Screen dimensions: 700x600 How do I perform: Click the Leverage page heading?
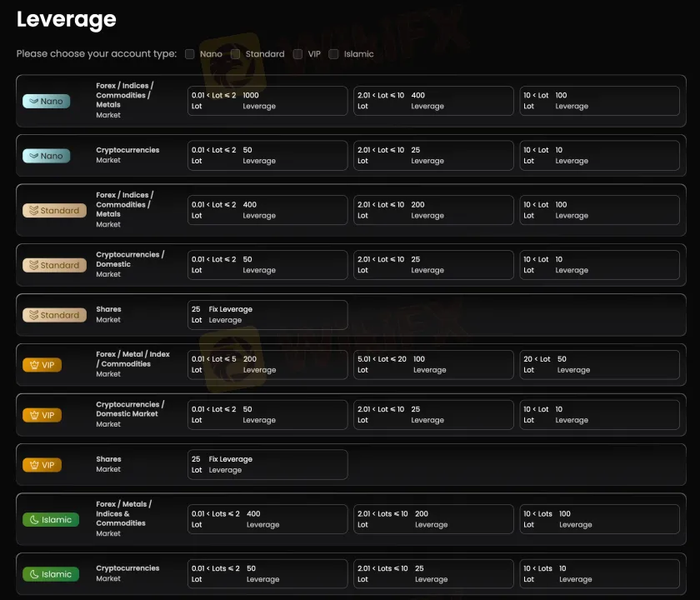pos(67,19)
